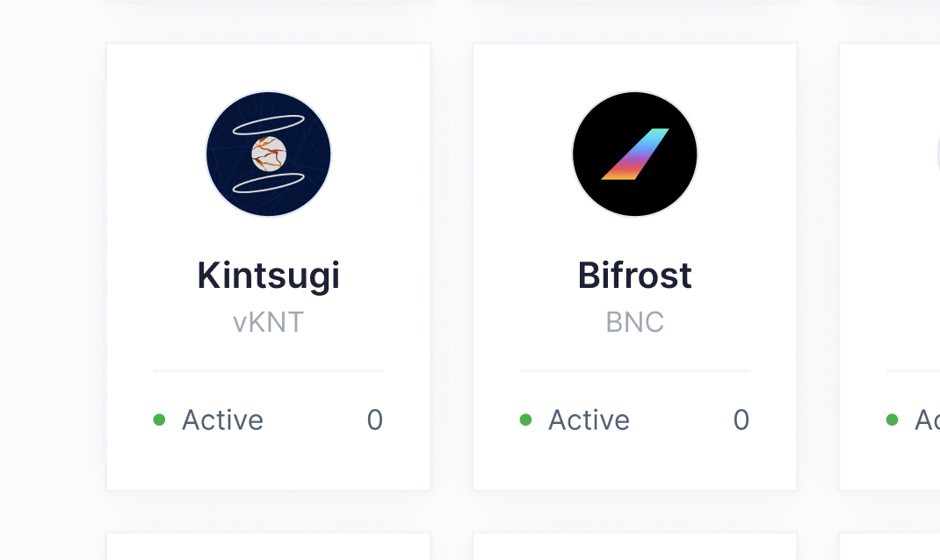Select the Bifrost title text
This screenshot has width=940, height=560.
point(634,275)
